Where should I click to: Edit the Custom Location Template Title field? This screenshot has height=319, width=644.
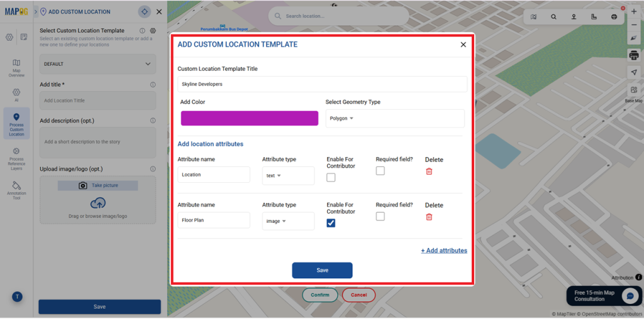pyautogui.click(x=323, y=84)
